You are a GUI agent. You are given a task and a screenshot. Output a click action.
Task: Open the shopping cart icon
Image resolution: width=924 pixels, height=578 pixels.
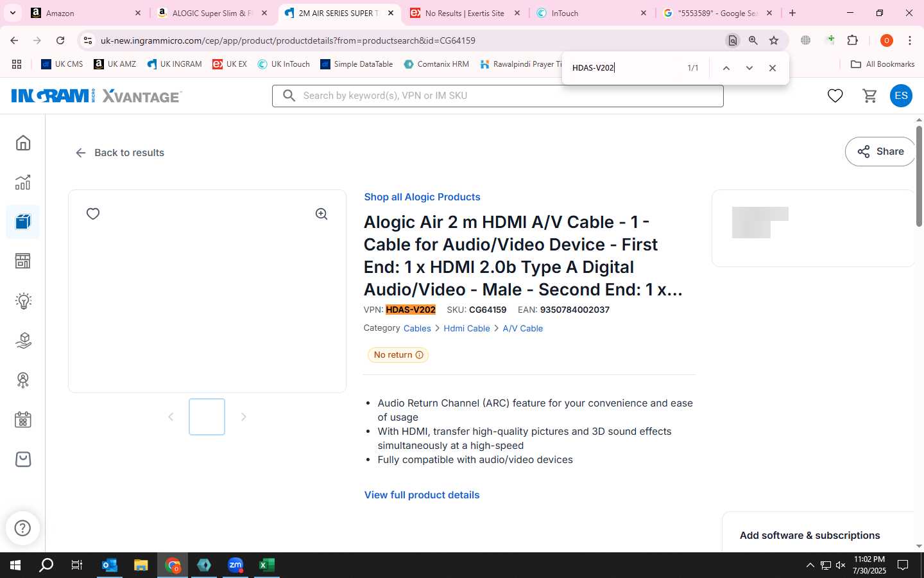click(870, 96)
